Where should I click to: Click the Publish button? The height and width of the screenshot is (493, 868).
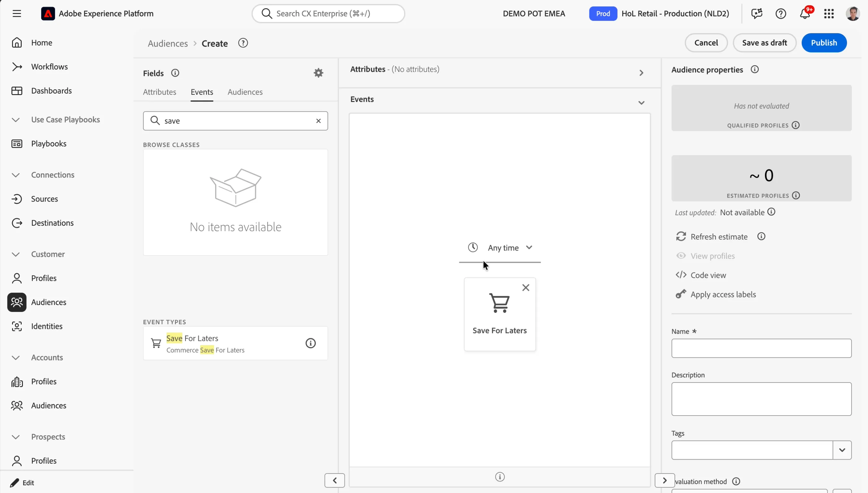coord(824,43)
